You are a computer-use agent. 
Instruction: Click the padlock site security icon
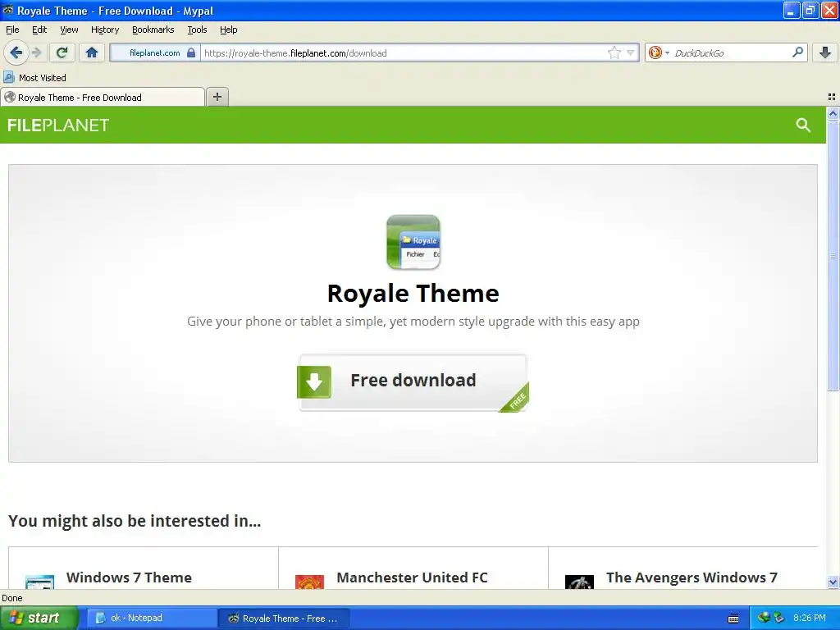point(190,52)
